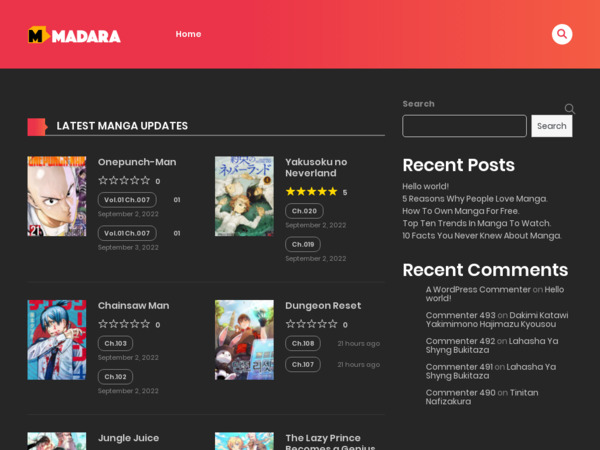
Task: Open the Yakusoku no Neverland title link
Action: (x=316, y=167)
